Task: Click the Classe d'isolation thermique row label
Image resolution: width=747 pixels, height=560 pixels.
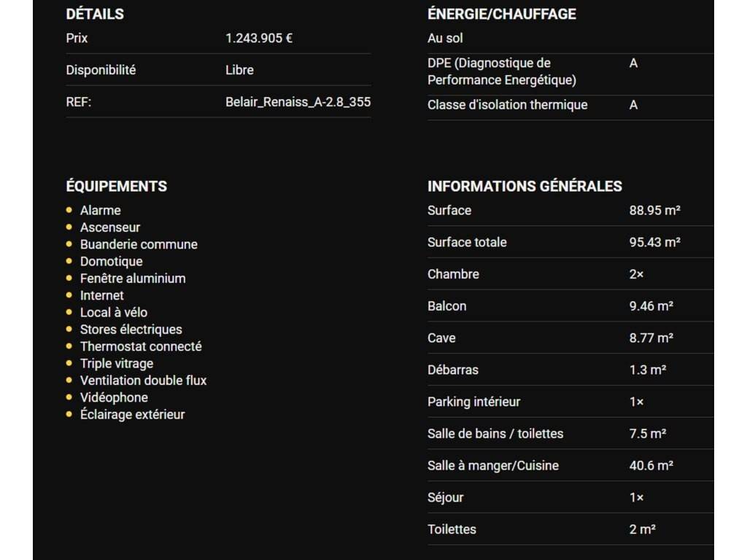Action: 507,105
